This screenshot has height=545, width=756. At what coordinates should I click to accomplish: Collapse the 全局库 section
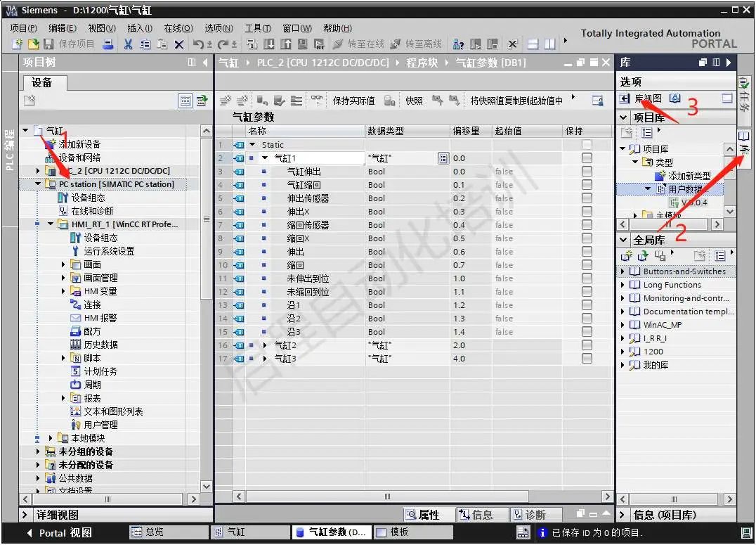pos(623,240)
